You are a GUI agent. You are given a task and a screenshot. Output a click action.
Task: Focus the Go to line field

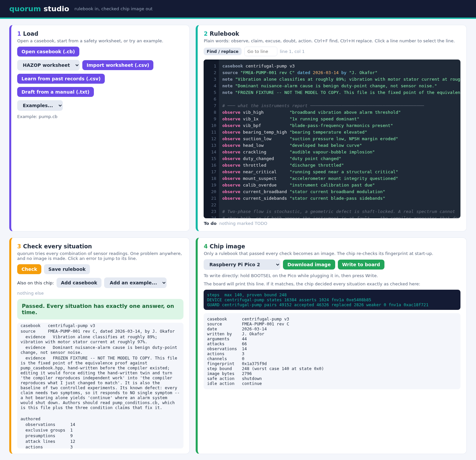pyautogui.click(x=260, y=52)
